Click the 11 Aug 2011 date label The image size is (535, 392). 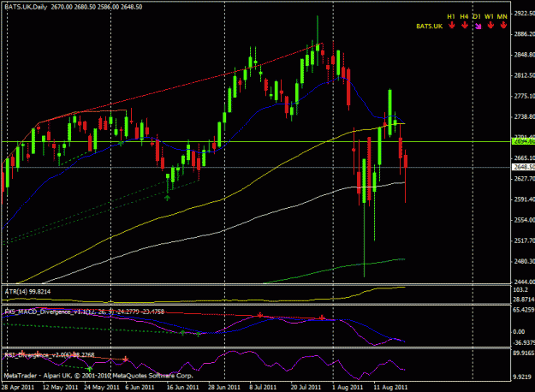(390, 387)
